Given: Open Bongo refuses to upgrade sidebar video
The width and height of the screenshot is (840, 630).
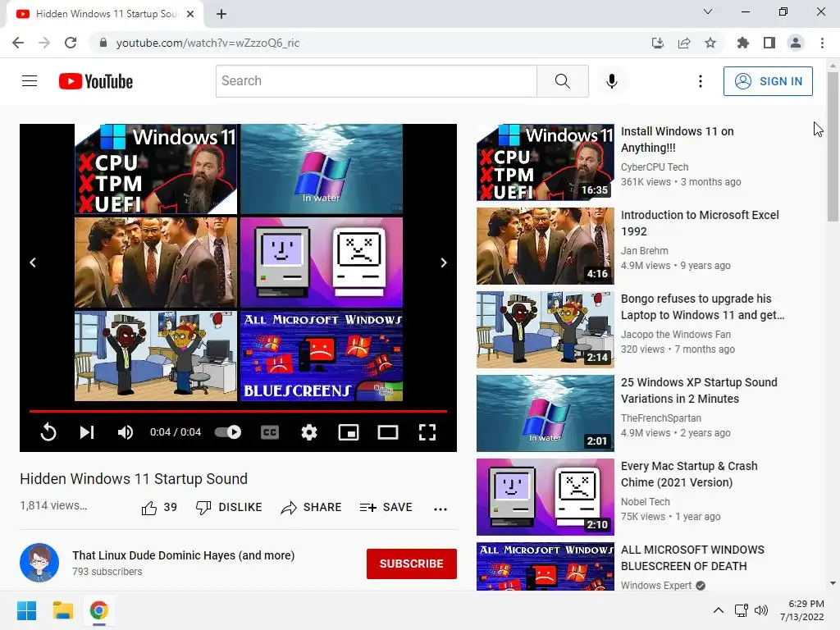Looking at the screenshot, I should point(702,307).
